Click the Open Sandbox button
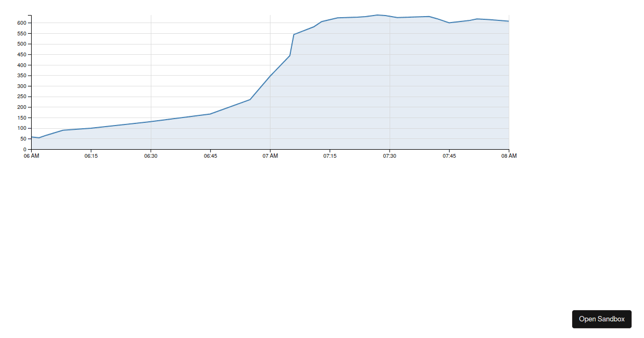The height and width of the screenshot is (338, 644). tap(601, 319)
